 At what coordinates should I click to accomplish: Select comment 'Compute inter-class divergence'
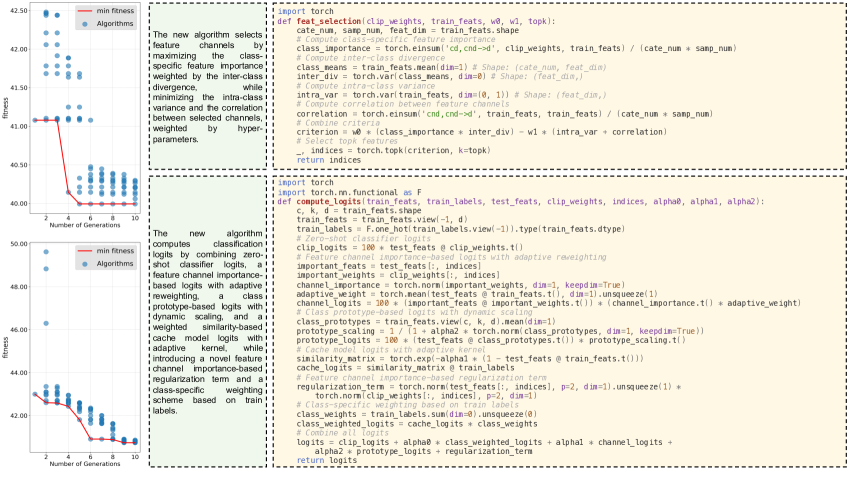[371, 58]
